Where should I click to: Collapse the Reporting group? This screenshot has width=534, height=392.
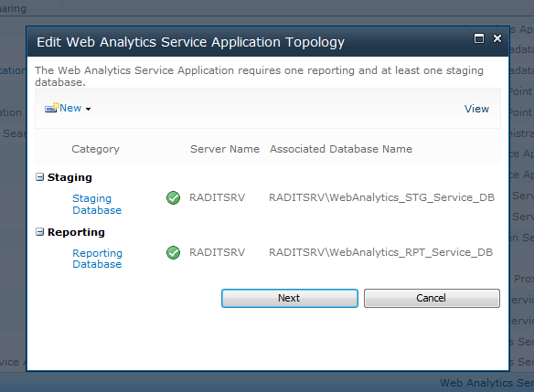(40, 232)
